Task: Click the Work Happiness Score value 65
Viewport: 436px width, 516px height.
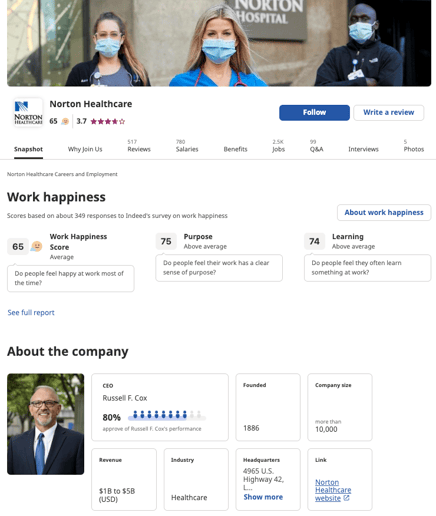Action: [x=18, y=247]
